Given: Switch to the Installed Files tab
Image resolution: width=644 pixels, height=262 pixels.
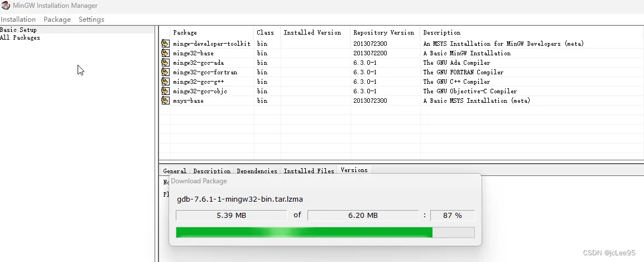Looking at the screenshot, I should click(309, 171).
